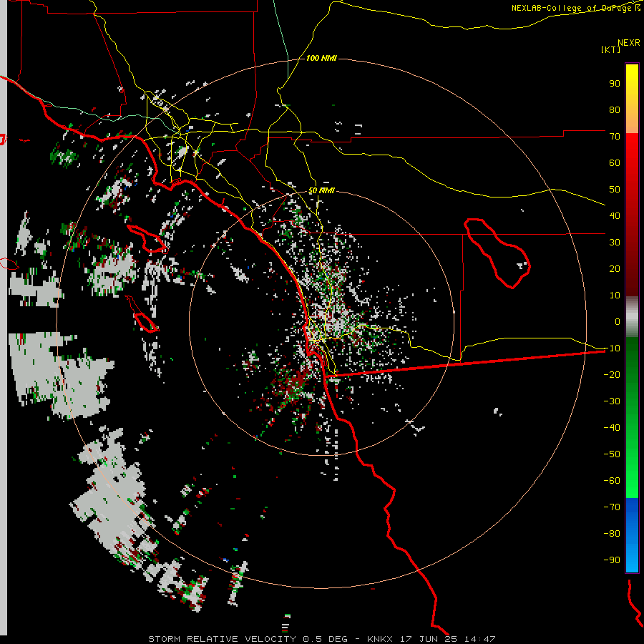
Task: Select the positive 40 knot scale label
Action: 615,216
